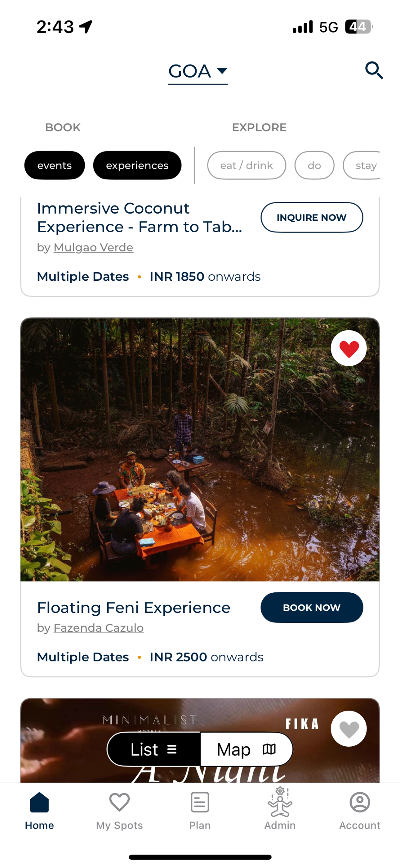This screenshot has height=868, width=400.
Task: Select the stay category chip
Action: (x=362, y=165)
